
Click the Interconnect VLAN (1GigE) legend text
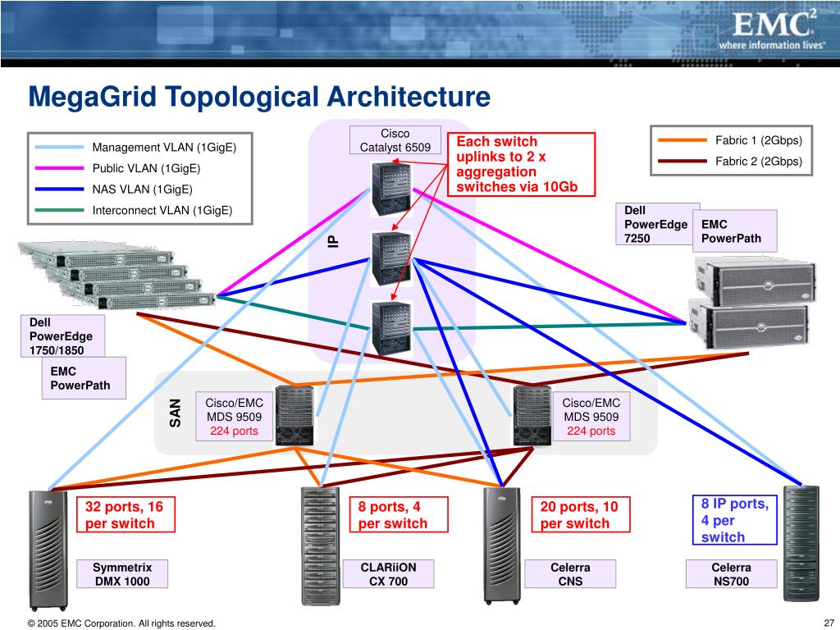click(162, 211)
